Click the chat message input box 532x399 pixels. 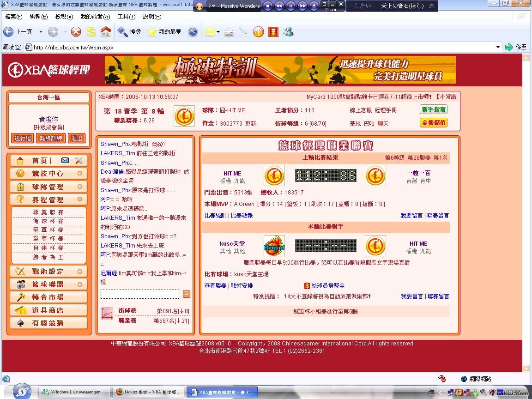point(139,294)
